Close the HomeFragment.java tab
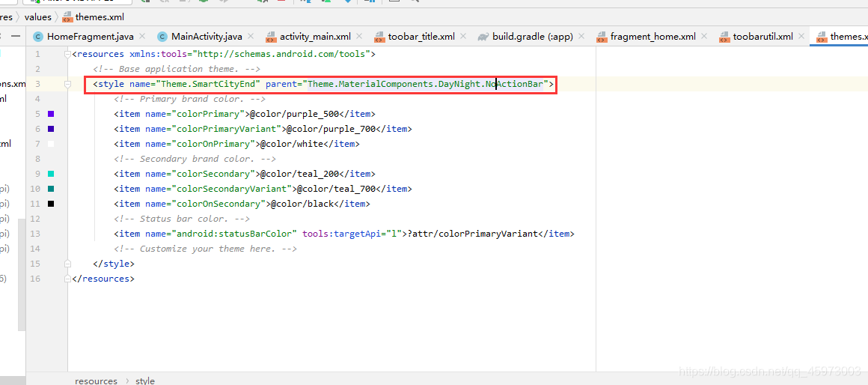This screenshot has width=868, height=385. 143,37
